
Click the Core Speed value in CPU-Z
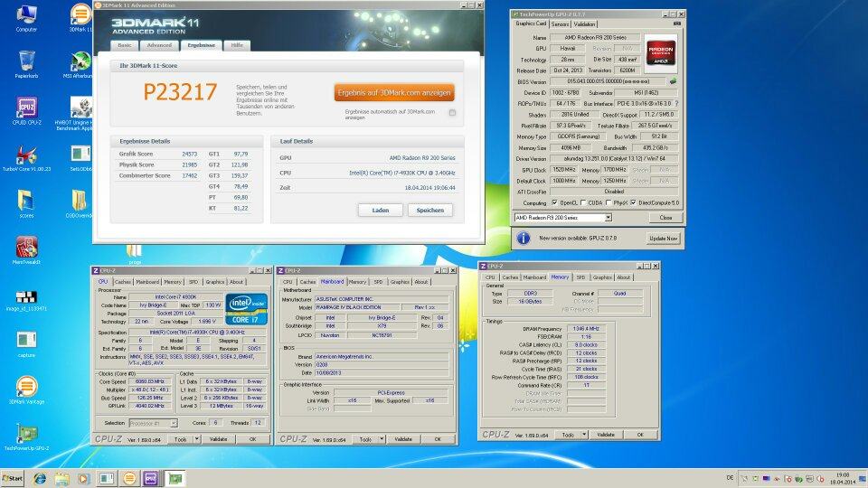pyautogui.click(x=149, y=381)
